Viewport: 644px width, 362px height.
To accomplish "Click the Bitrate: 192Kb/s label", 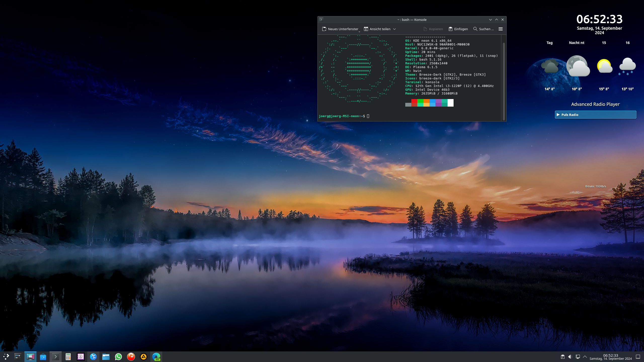I will (595, 186).
